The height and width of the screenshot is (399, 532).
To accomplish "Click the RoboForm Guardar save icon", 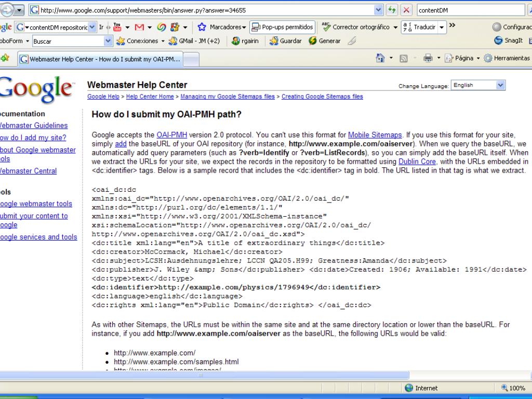I will click(274, 41).
